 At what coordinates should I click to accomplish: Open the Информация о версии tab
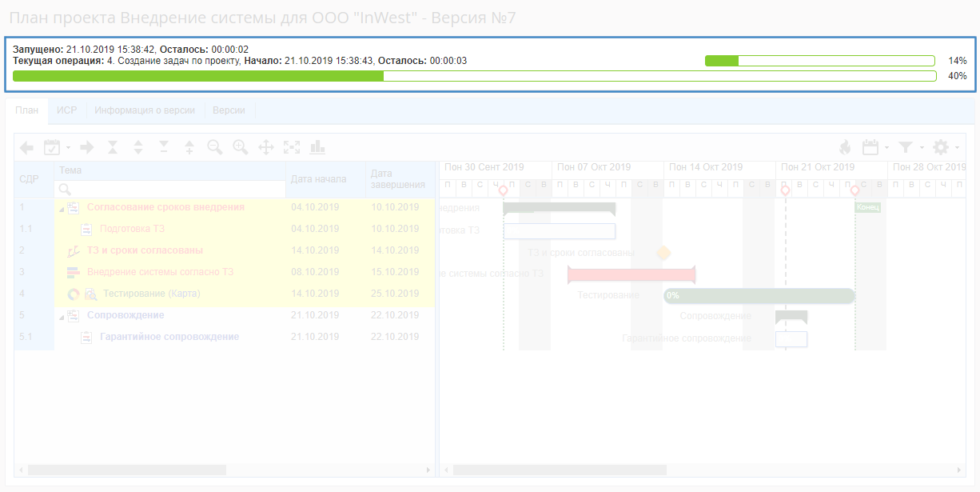[x=145, y=110]
